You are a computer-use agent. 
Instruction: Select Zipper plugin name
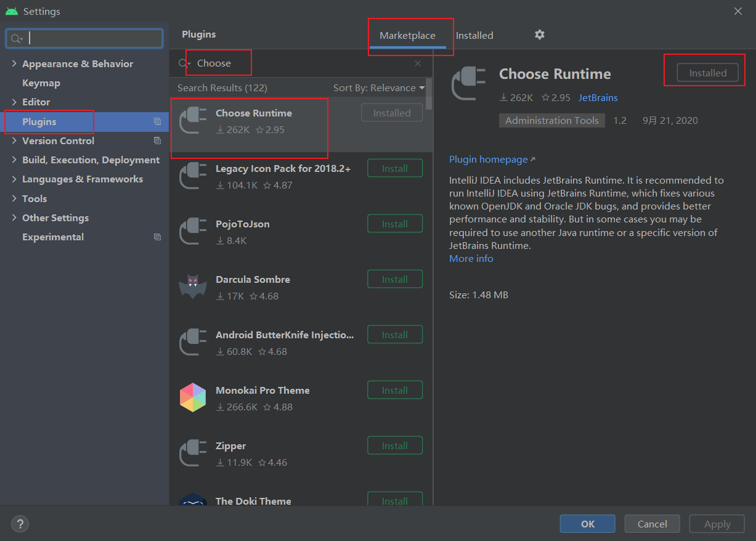coord(231,446)
